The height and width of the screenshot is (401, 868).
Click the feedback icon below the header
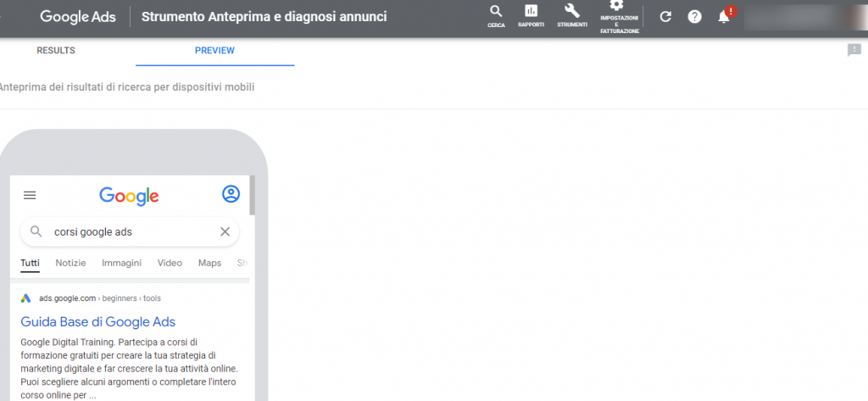854,50
